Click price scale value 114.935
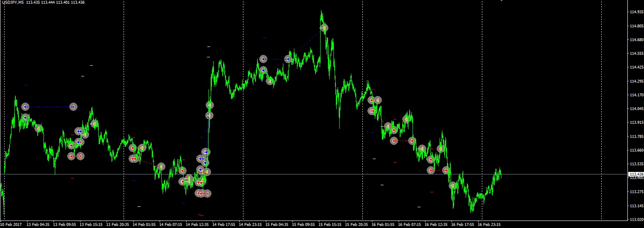This screenshot has width=644, height=228. pos(636,12)
